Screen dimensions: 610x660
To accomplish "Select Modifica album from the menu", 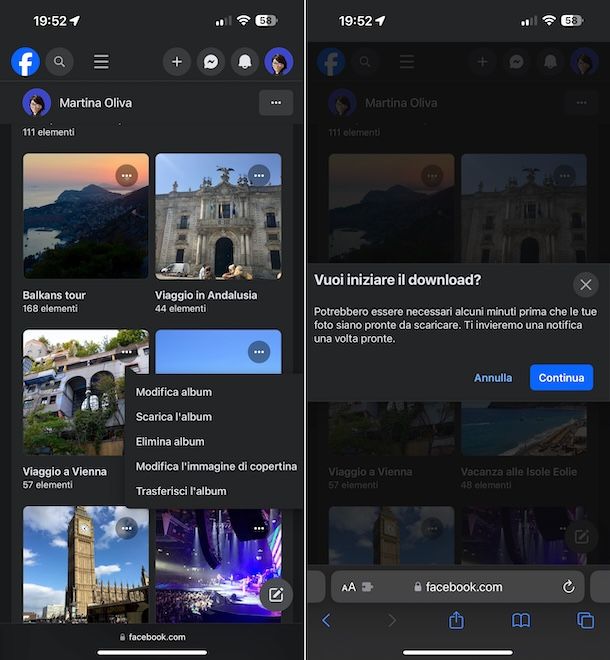I will (174, 392).
